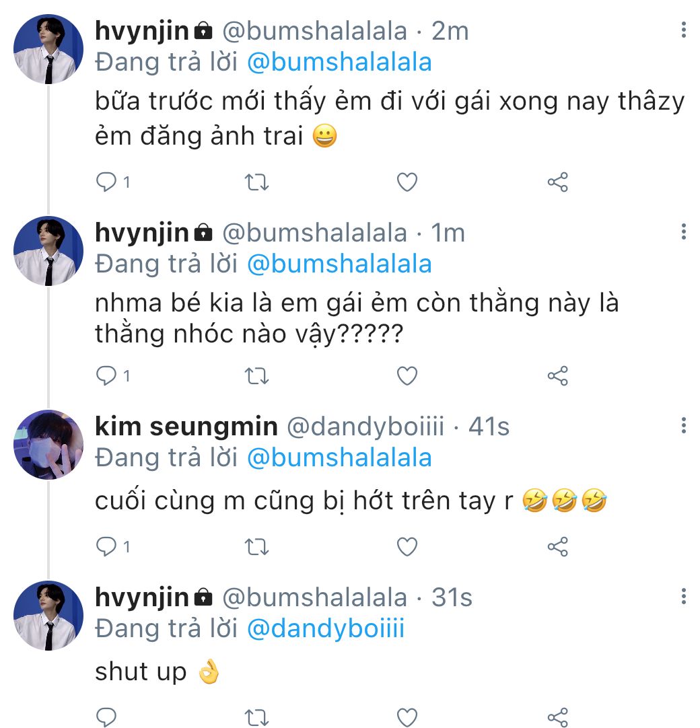Like the 'nhma bé kia' tweet
Viewport: 700px width, 728px height.
pyautogui.click(x=407, y=375)
